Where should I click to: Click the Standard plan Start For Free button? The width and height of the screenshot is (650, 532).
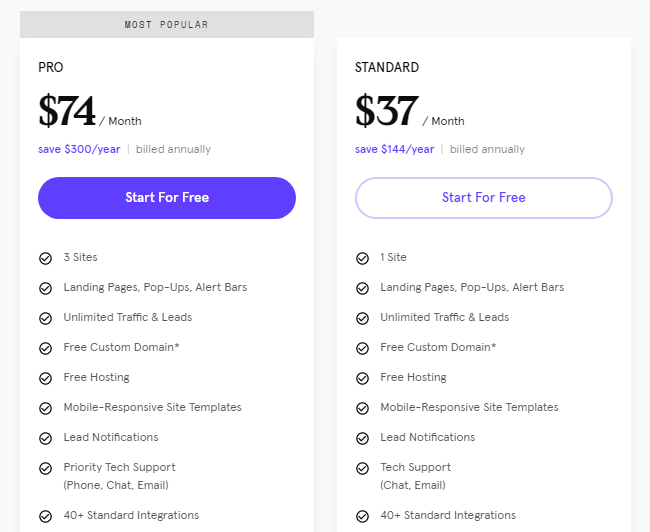tap(484, 198)
